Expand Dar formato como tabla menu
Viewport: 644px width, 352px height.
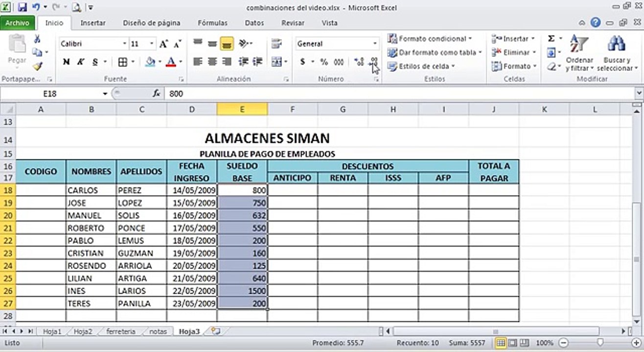pyautogui.click(x=434, y=52)
